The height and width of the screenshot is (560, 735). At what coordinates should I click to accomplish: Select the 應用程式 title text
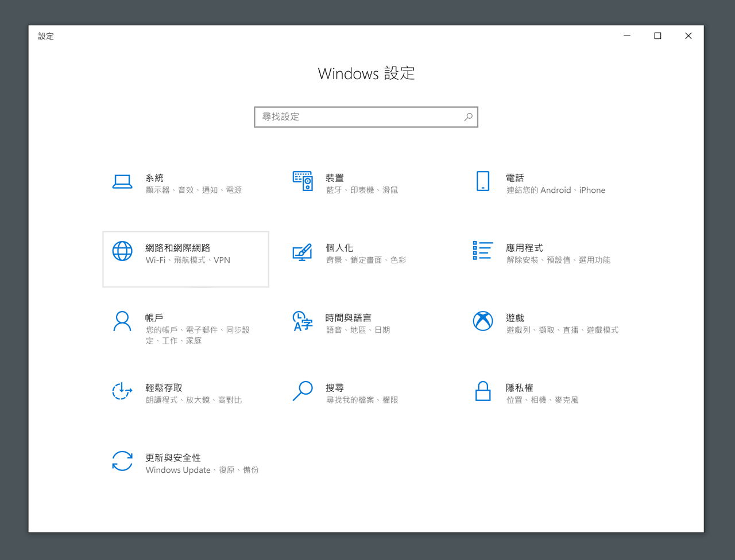(x=524, y=248)
